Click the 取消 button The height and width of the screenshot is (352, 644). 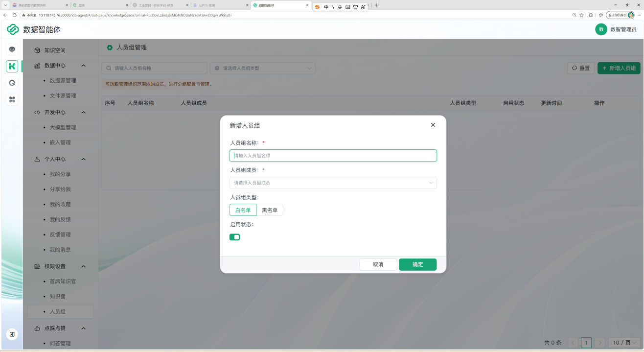(378, 264)
